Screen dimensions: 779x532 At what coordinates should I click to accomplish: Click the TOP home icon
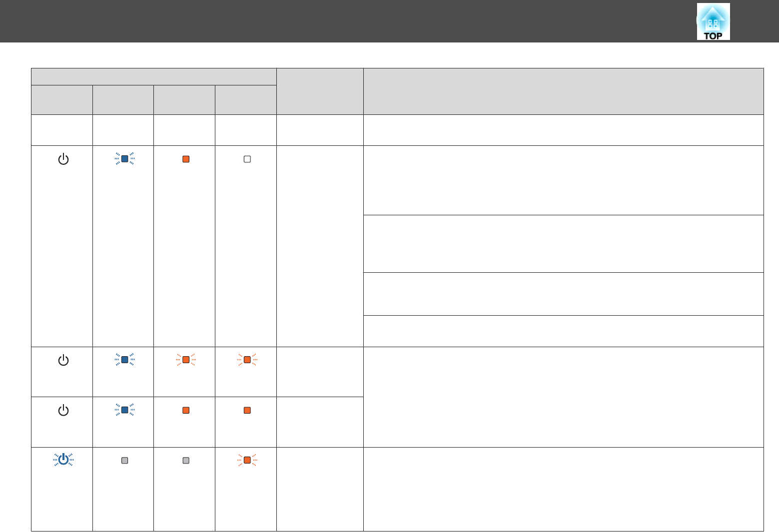point(713,22)
